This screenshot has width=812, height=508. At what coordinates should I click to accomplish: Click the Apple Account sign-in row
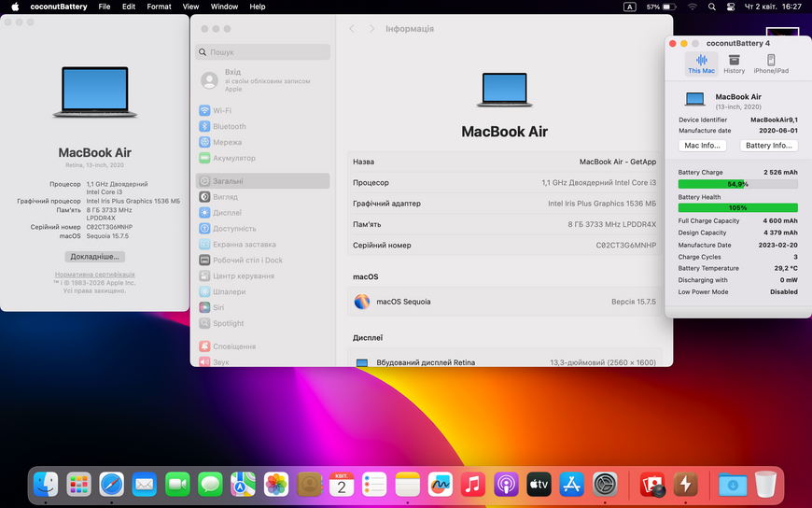point(262,80)
